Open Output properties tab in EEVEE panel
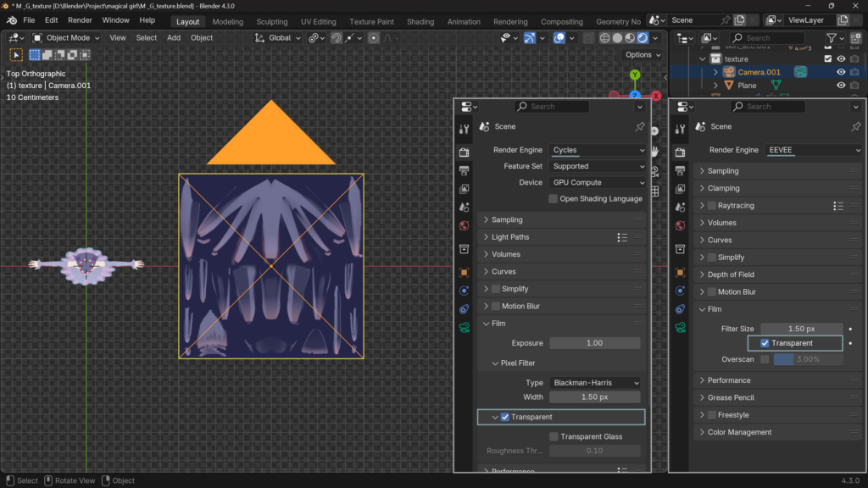This screenshot has width=868, height=488. tap(679, 171)
